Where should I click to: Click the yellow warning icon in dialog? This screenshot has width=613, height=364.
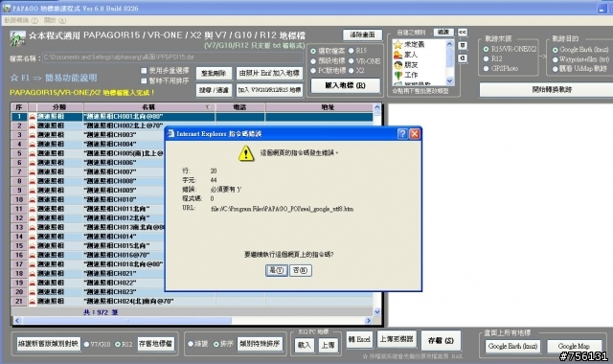pyautogui.click(x=246, y=153)
